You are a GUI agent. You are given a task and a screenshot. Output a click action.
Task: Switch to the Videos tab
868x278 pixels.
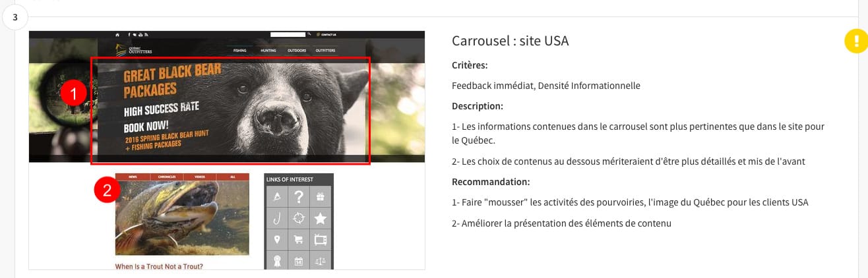tap(199, 177)
